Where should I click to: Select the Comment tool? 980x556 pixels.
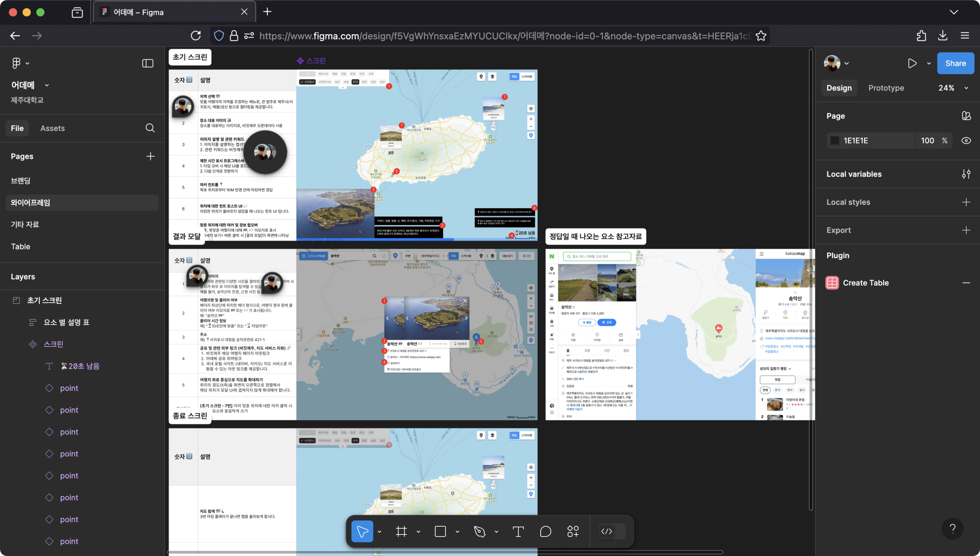click(x=545, y=531)
